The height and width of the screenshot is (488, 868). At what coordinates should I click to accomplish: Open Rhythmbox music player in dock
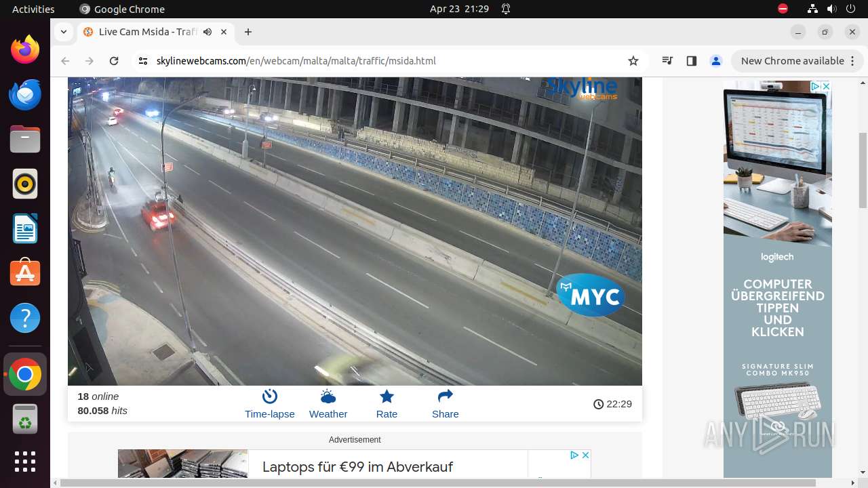coord(25,184)
